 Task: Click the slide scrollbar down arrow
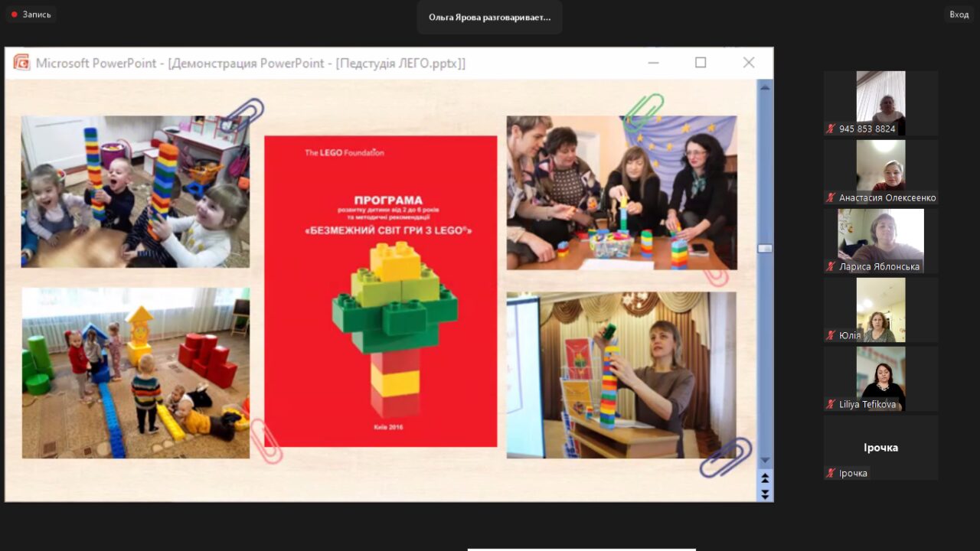[765, 461]
